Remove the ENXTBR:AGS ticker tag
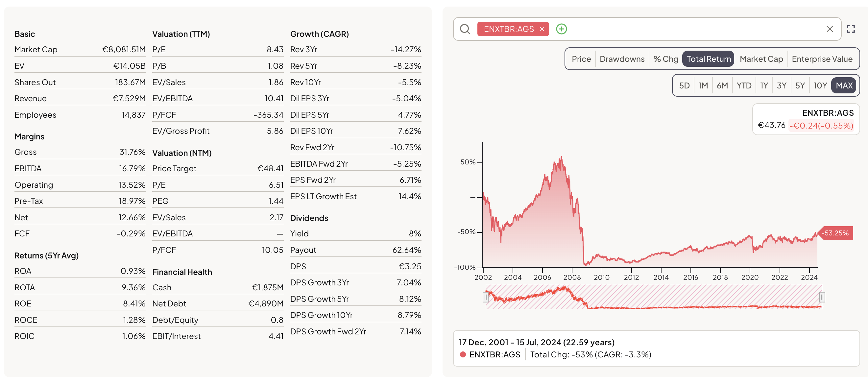Image resolution: width=868 pixels, height=386 pixels. (x=542, y=29)
